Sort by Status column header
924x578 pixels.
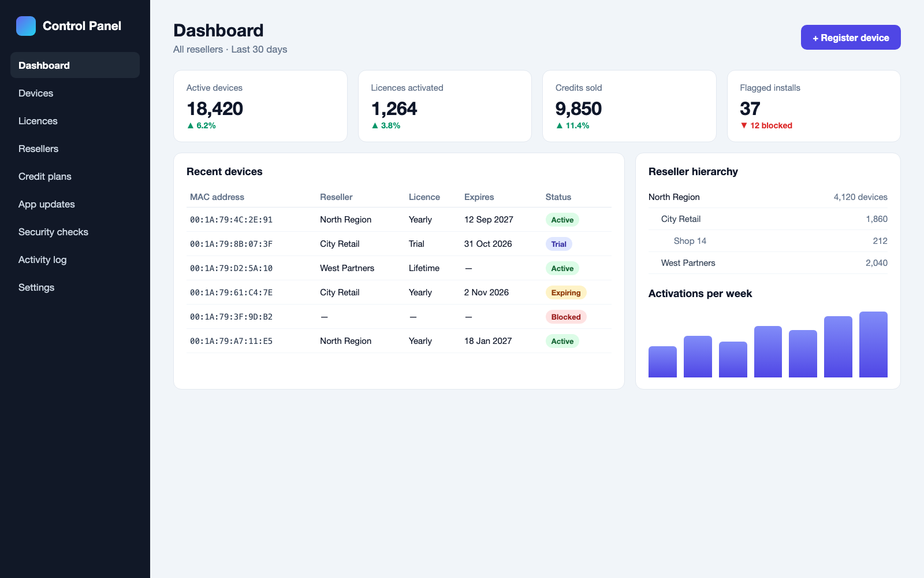click(558, 197)
